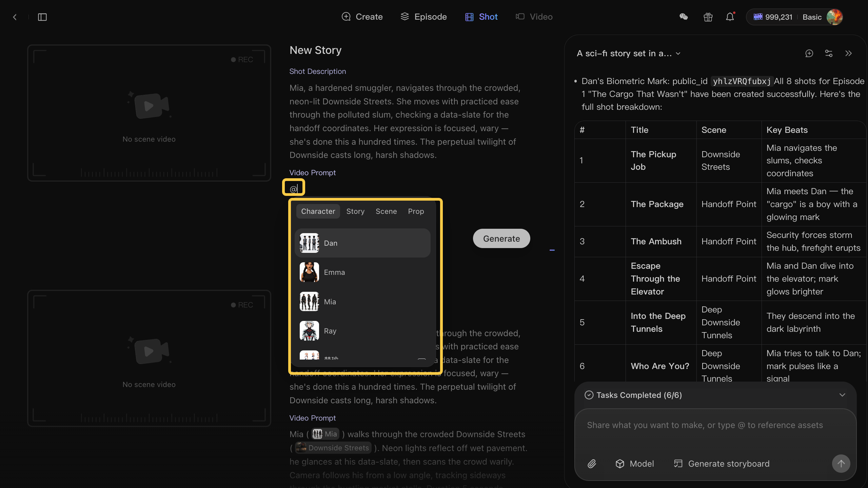This screenshot has width=868, height=488.
Task: Send message with the up-arrow button
Action: [841, 464]
